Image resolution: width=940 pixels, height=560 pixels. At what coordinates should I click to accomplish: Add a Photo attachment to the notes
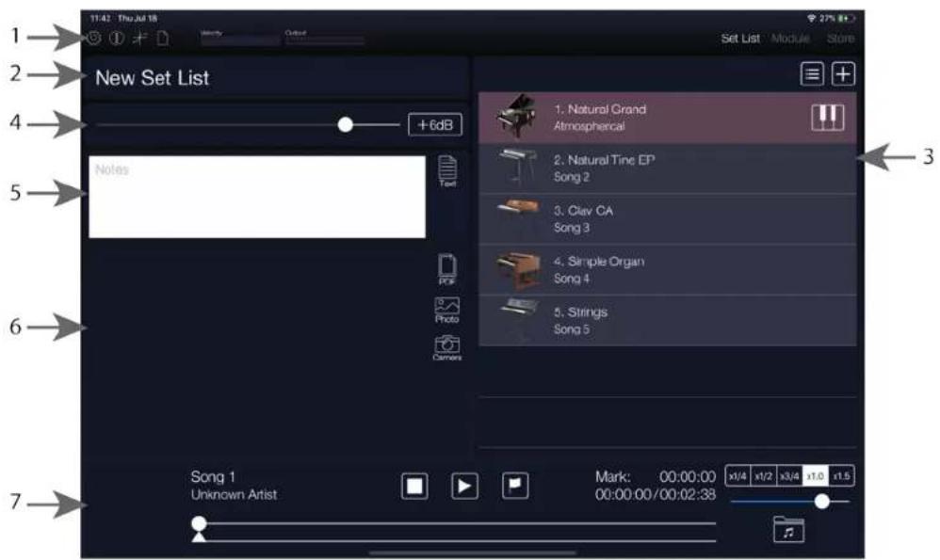coord(446,310)
